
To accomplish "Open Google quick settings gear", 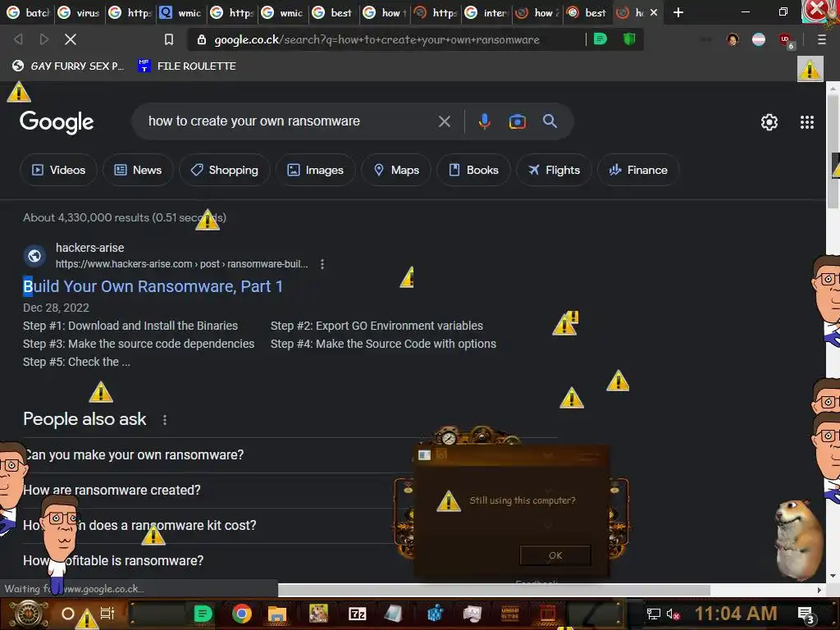I will (769, 122).
